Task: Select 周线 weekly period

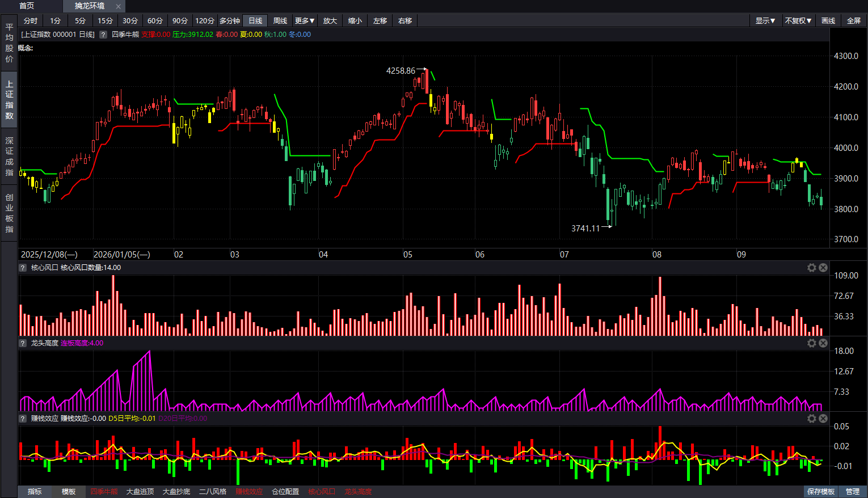Action: coord(280,20)
